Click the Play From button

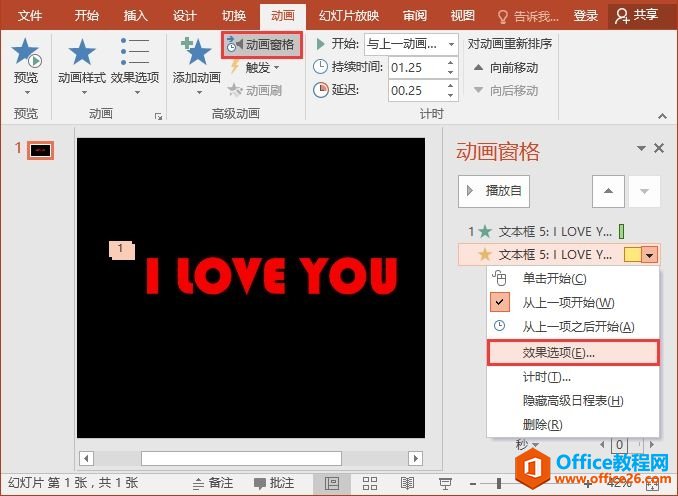(494, 190)
